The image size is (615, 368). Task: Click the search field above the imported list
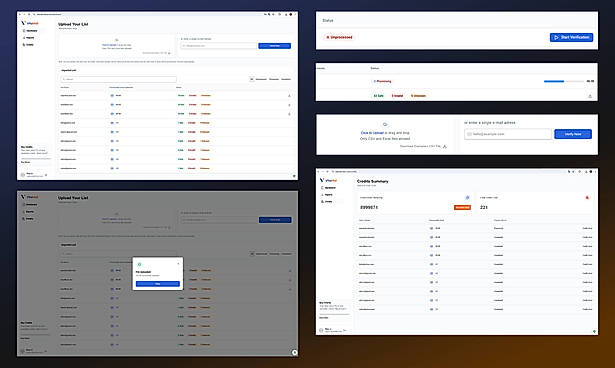click(118, 79)
